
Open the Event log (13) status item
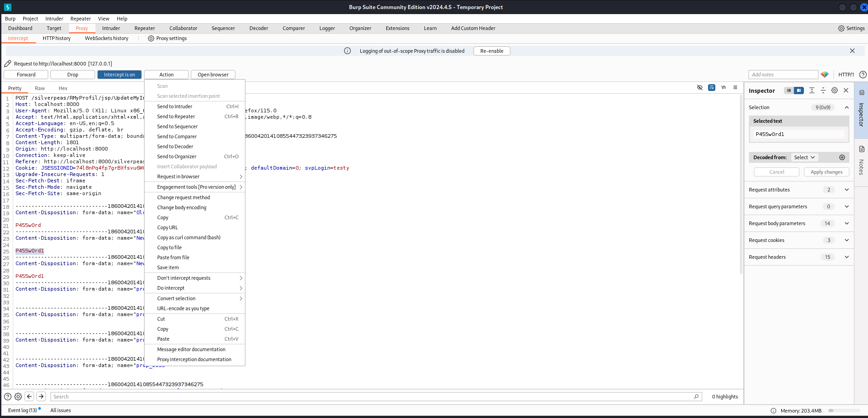click(23, 410)
